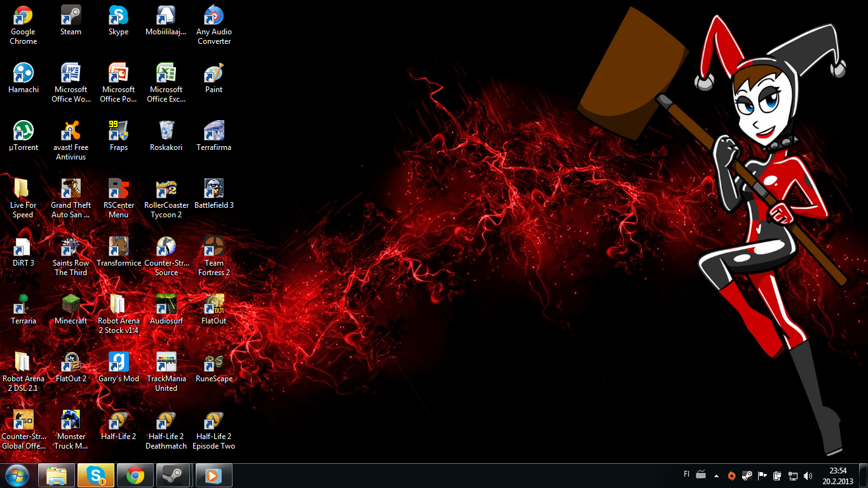Open the volume speaker tray icon
Screen dimensions: 868x488
point(808,475)
